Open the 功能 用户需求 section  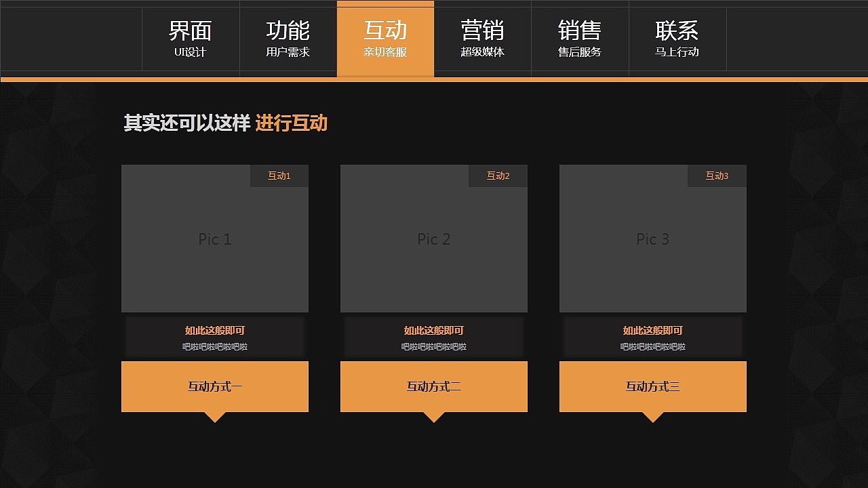[x=288, y=39]
